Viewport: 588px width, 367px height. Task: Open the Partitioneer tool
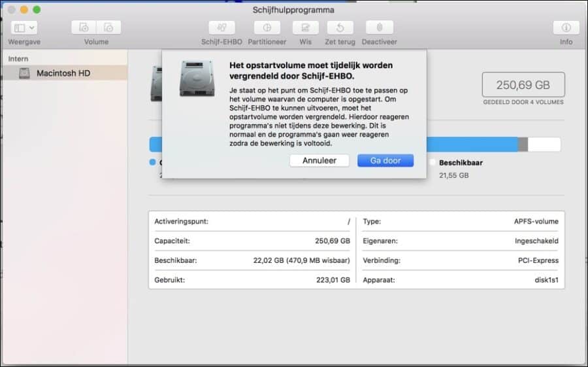click(x=267, y=27)
